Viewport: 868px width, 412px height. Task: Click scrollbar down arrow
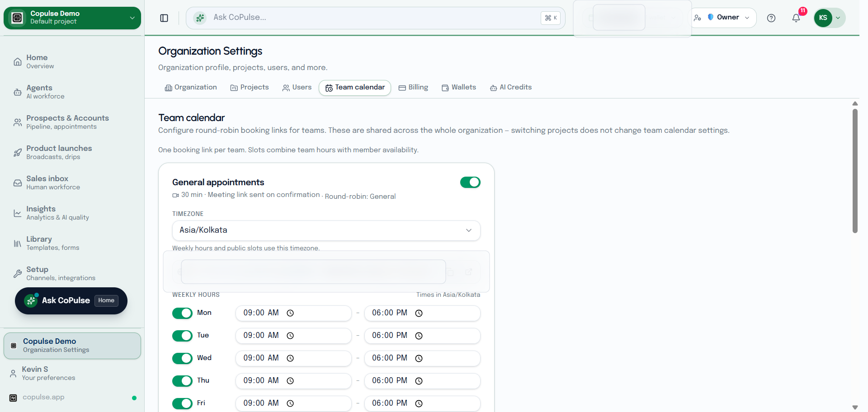855,407
